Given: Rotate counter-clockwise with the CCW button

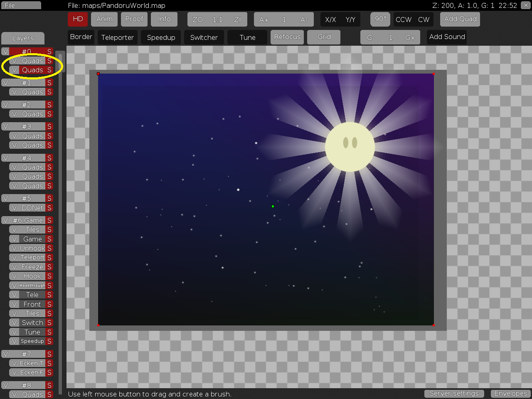Looking at the screenshot, I should click(404, 20).
